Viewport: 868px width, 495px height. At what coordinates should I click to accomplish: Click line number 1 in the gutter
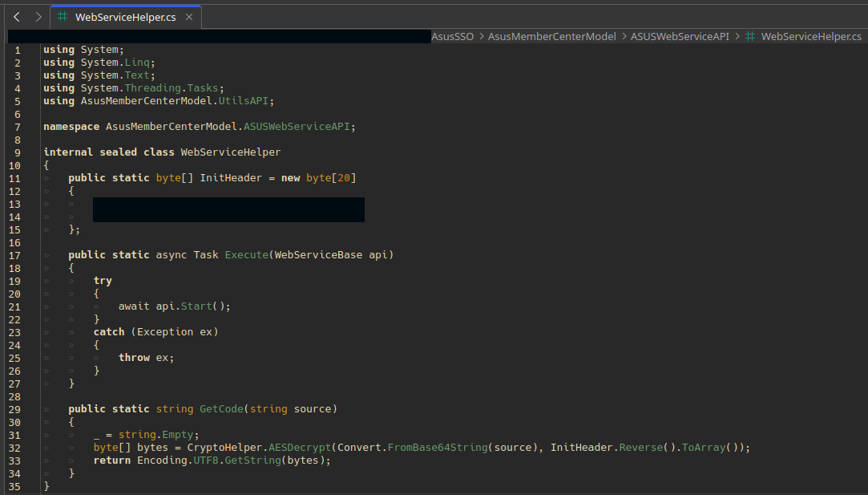[18, 50]
